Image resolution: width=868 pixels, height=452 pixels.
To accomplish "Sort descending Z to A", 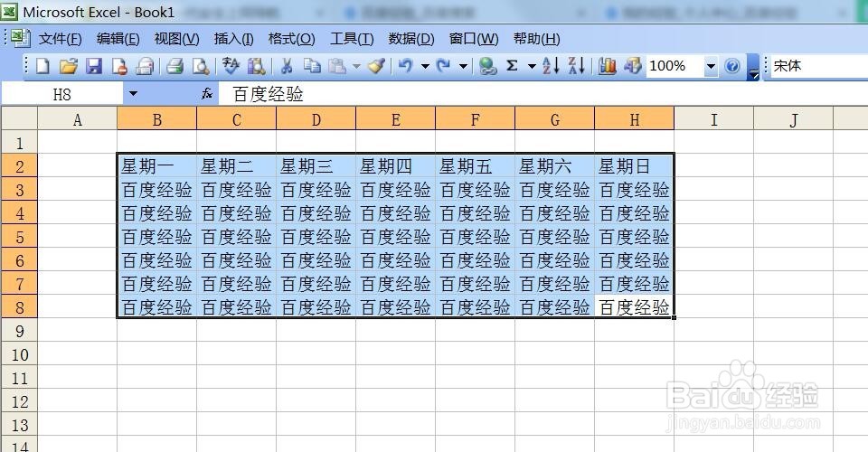I will coord(576,66).
